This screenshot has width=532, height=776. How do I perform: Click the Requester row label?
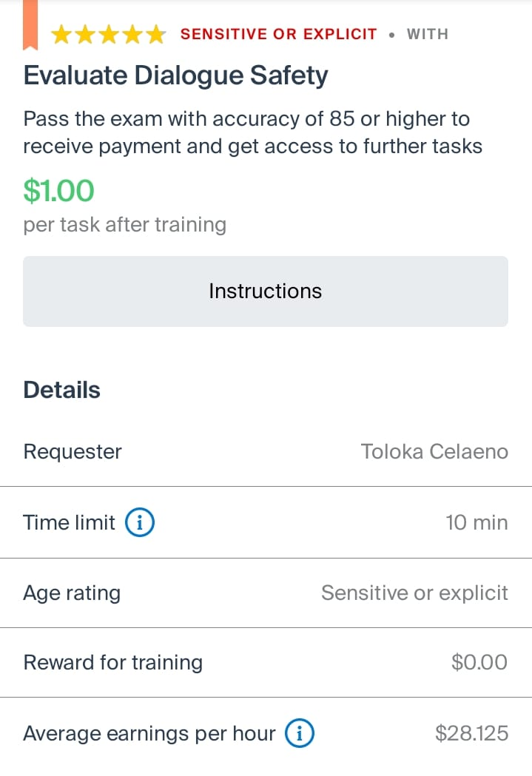coord(73,451)
